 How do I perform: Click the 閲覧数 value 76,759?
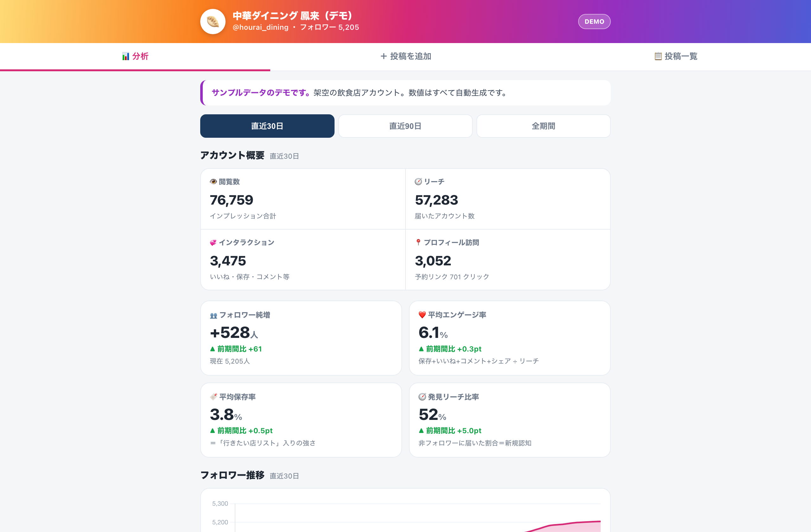(231, 200)
